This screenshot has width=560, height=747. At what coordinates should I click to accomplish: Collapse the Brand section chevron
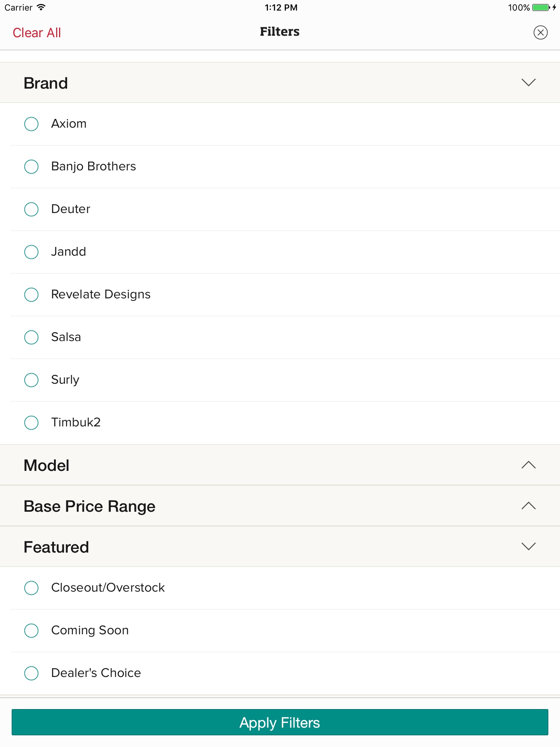528,82
